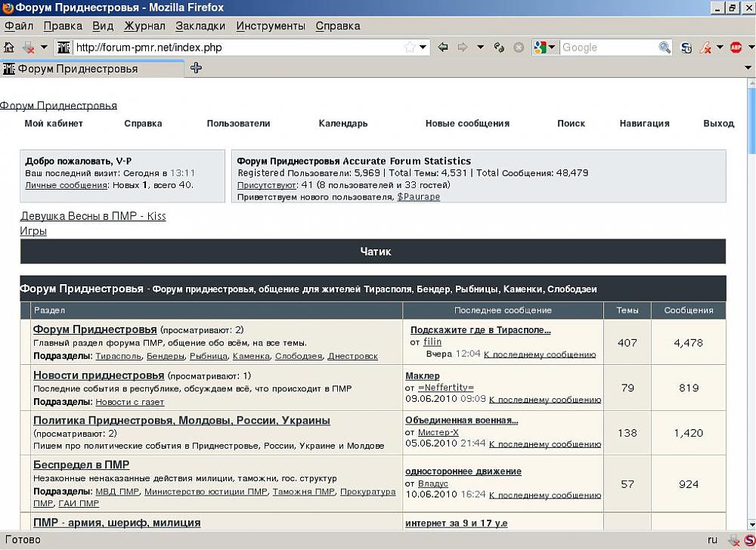Bookmark page with the star icon

pyautogui.click(x=409, y=47)
